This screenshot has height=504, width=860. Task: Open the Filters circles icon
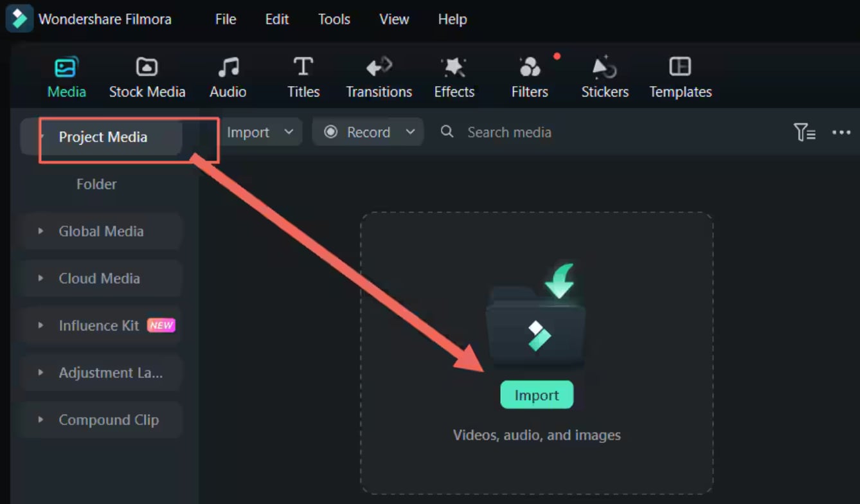530,67
